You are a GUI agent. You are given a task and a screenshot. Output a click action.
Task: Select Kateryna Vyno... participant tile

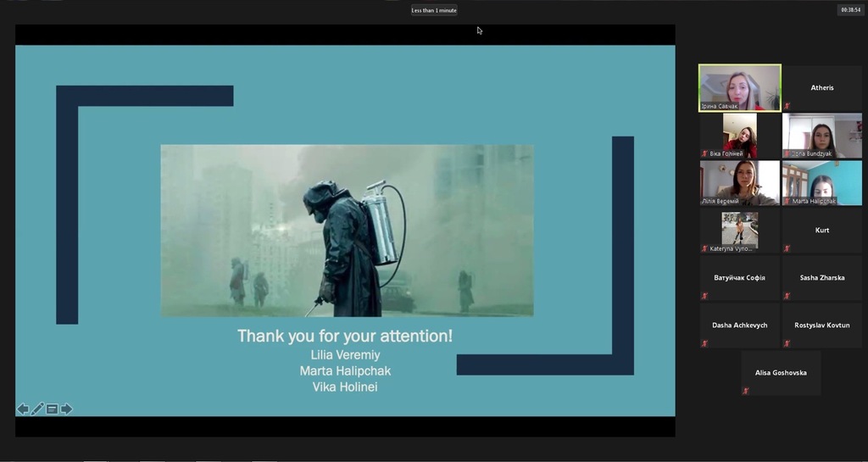click(739, 231)
